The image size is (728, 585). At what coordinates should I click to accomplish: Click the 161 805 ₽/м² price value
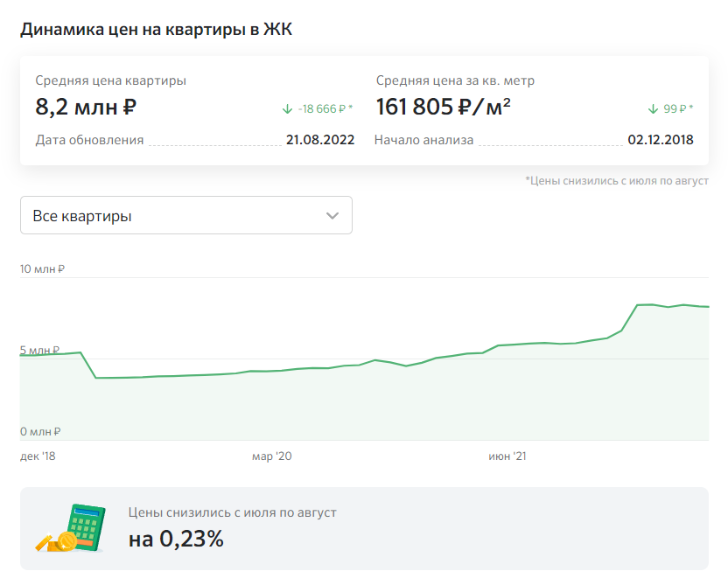pos(444,108)
